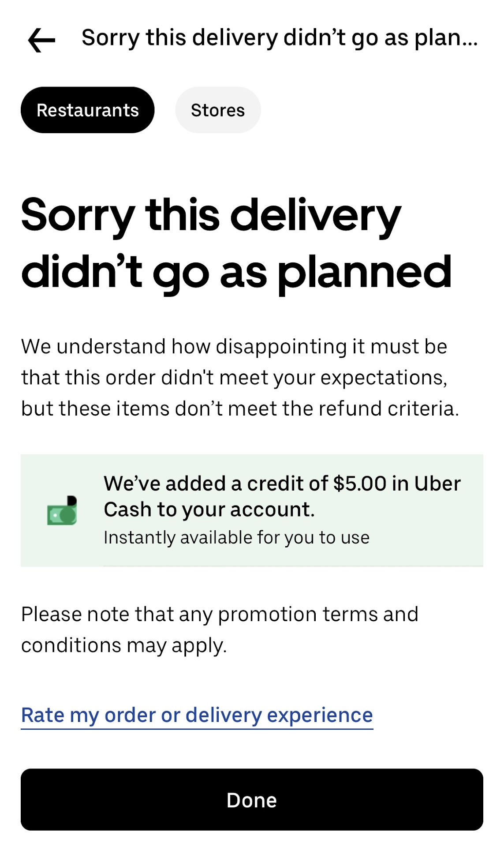Click the "refund criteria" sentence line
The image size is (504, 847).
click(x=240, y=409)
